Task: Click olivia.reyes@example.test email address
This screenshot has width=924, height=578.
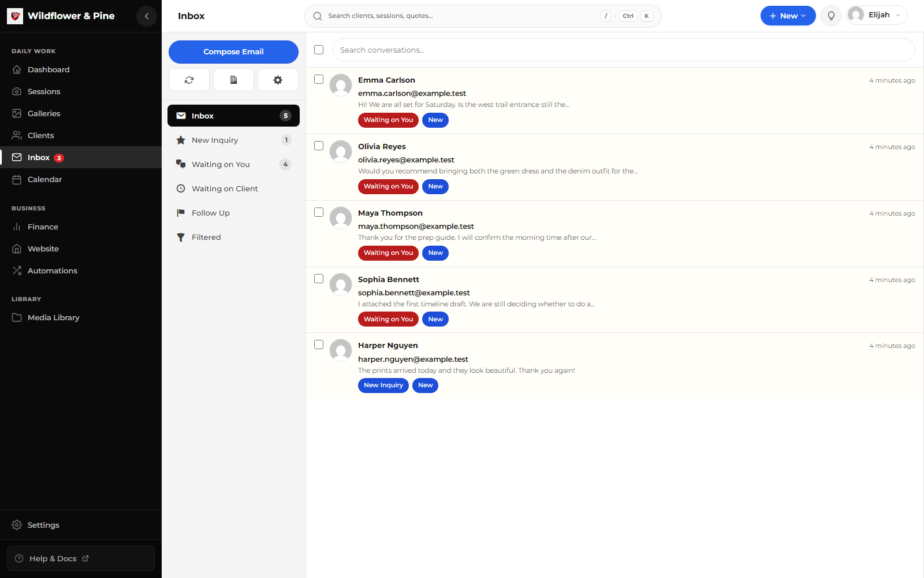Action: point(406,160)
